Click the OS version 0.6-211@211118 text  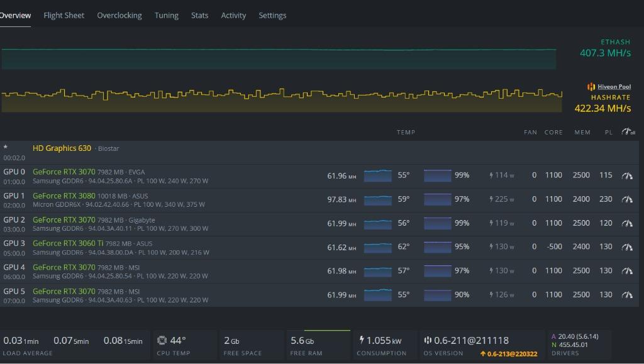click(x=471, y=340)
